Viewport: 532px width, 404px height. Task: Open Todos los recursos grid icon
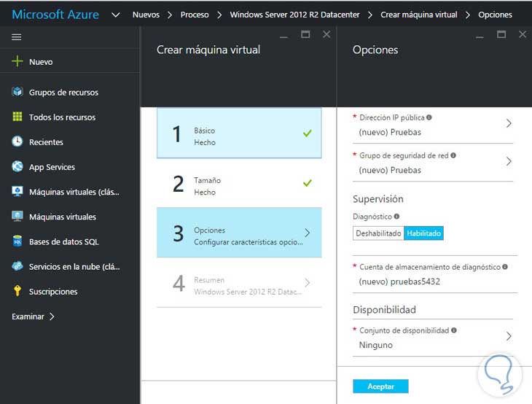click(x=17, y=117)
